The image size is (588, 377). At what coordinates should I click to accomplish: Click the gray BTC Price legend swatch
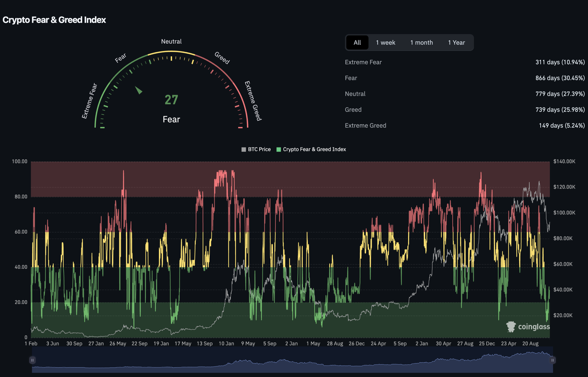click(243, 149)
